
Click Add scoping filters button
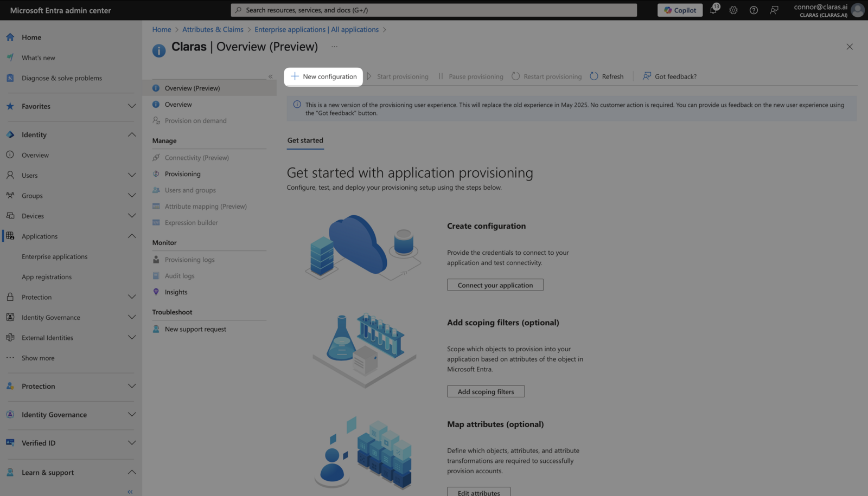(x=486, y=391)
